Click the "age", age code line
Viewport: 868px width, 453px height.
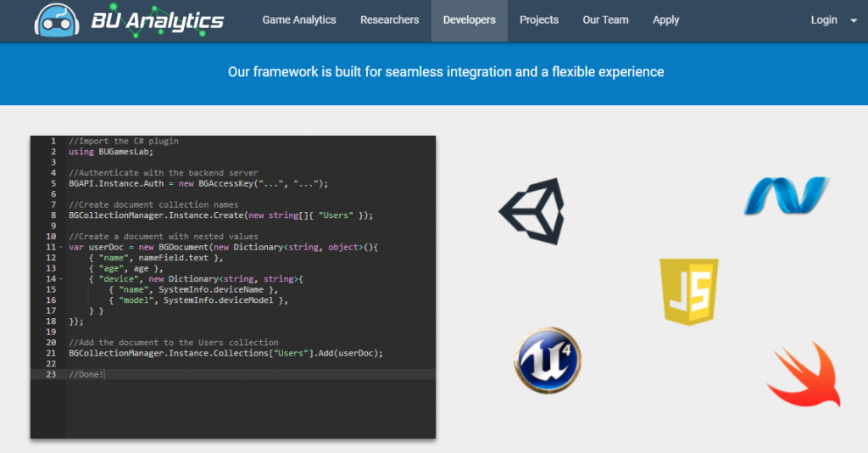(125, 269)
